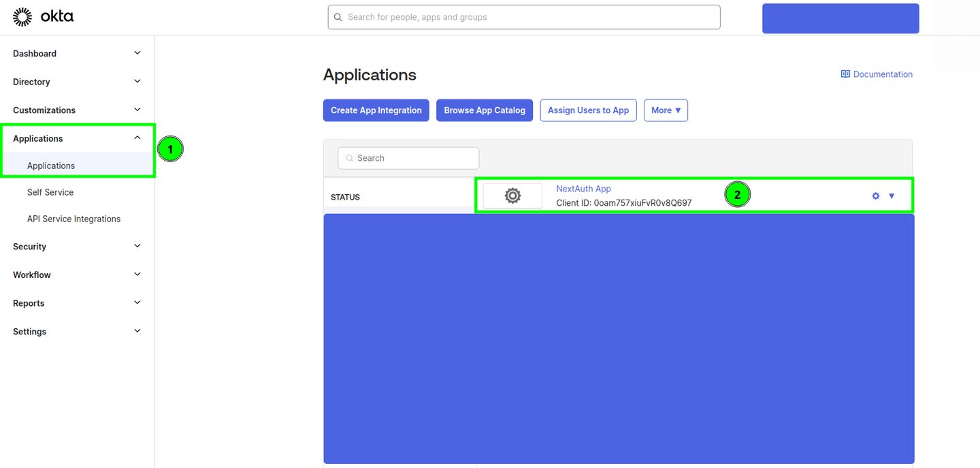This screenshot has height=468, width=980.
Task: Open the dropdown arrow on the NextAuth App row
Action: (x=892, y=196)
